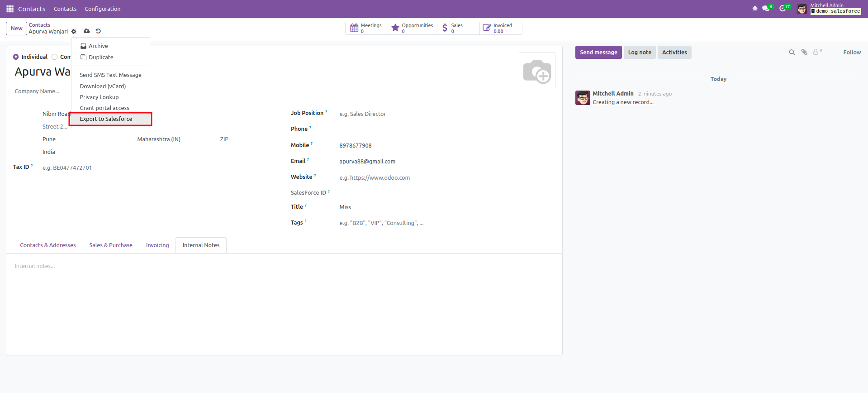The width and height of the screenshot is (868, 393).
Task: Click Mitchell Admin name in chatter message
Action: [613, 94]
